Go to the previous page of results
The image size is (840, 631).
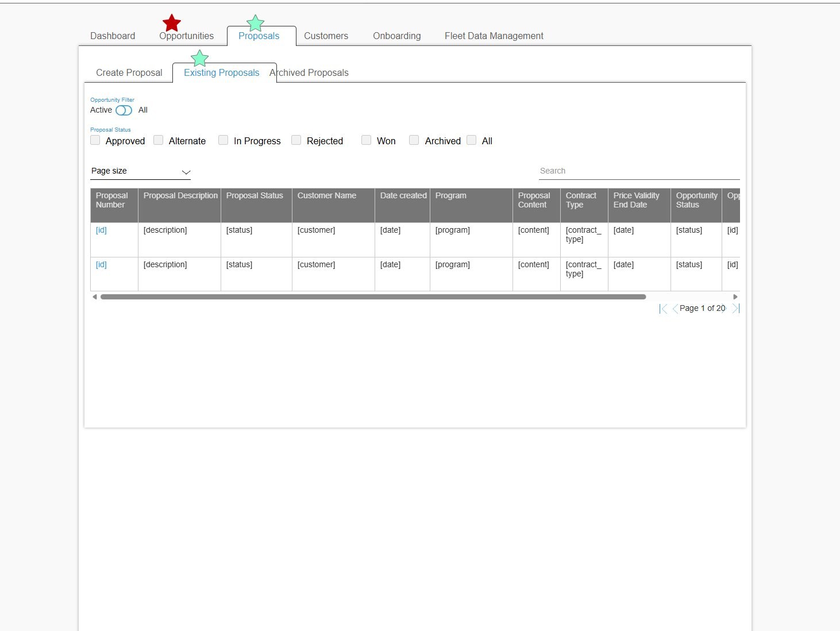tap(675, 309)
